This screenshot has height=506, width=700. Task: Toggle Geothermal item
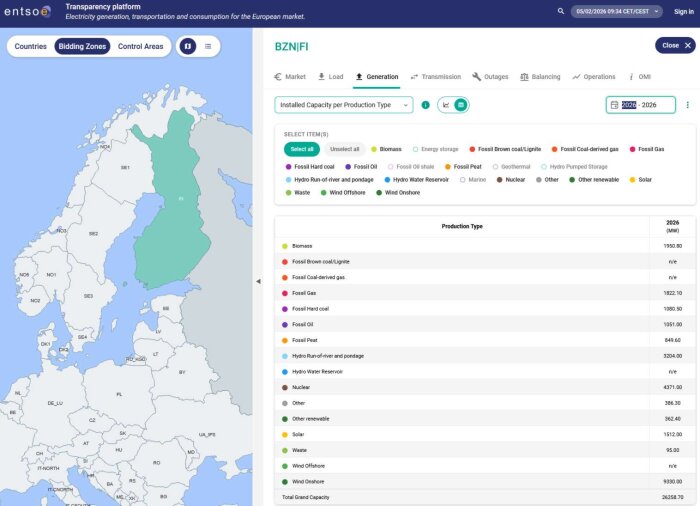(x=511, y=167)
